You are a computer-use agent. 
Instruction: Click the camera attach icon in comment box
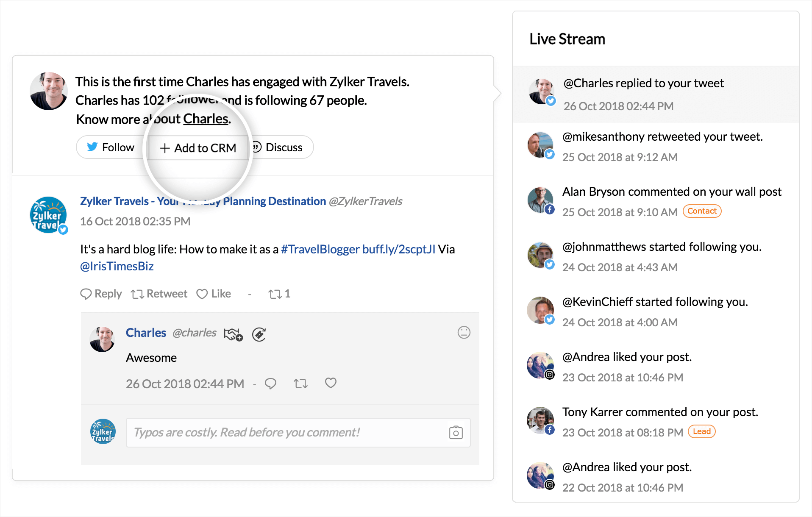tap(456, 432)
